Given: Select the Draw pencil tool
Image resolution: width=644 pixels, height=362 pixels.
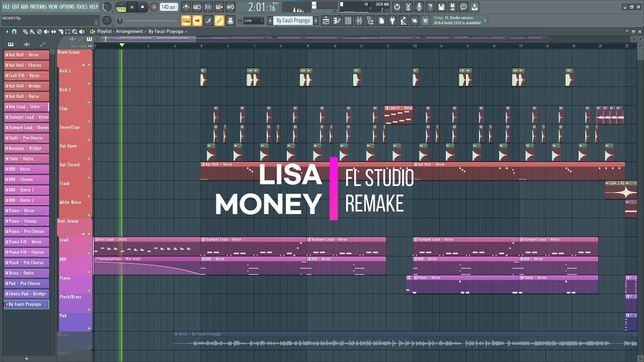Looking at the screenshot, I should (25, 32).
